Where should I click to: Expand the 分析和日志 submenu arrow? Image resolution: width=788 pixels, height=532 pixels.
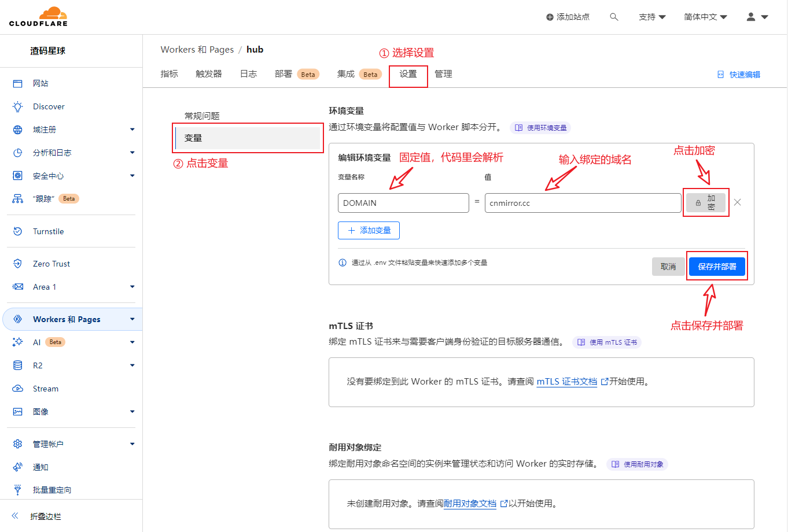(132, 153)
